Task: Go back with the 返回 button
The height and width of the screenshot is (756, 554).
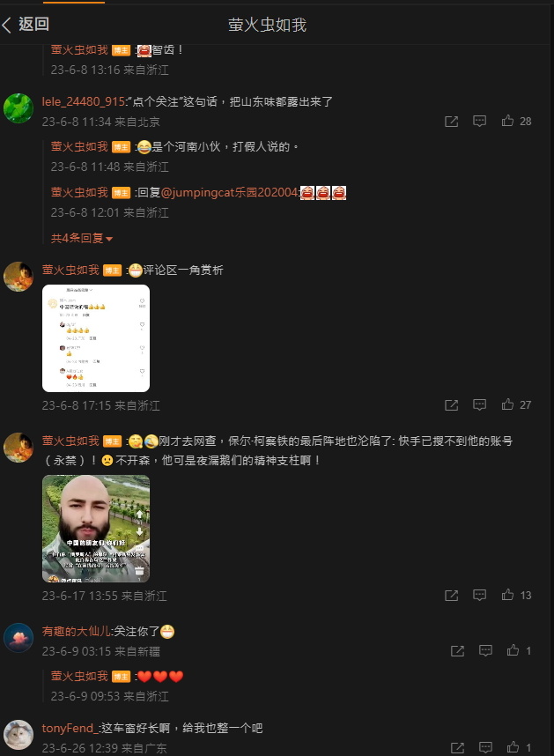Action: coord(26,24)
